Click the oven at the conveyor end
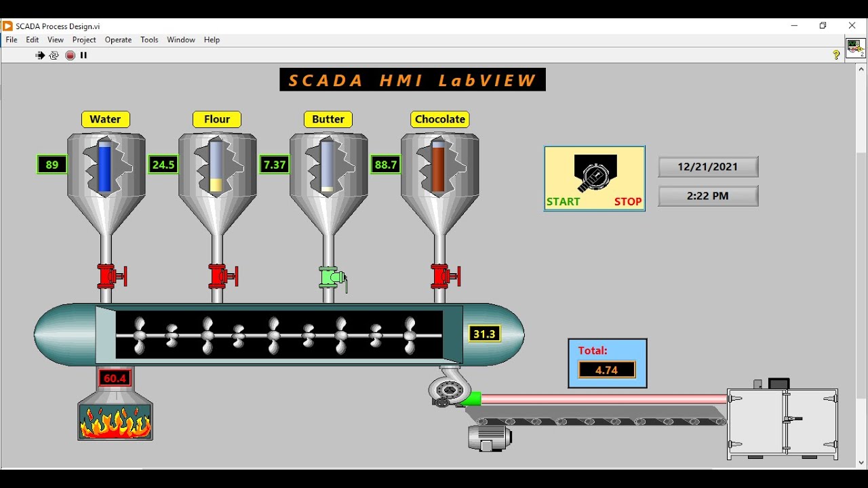This screenshot has height=488, width=868. (783, 424)
